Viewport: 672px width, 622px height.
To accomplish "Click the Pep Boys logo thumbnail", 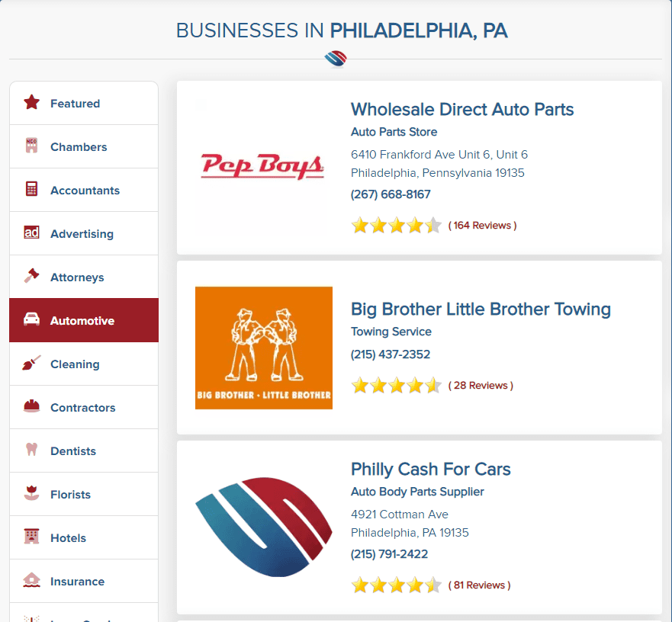I will (264, 167).
